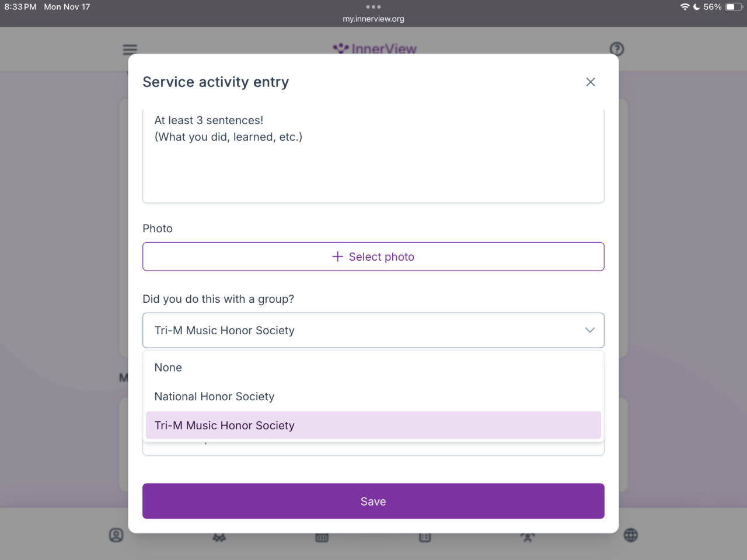This screenshot has width=747, height=560.
Task: Tap the Do Not Disturb moon icon
Action: 696,7
